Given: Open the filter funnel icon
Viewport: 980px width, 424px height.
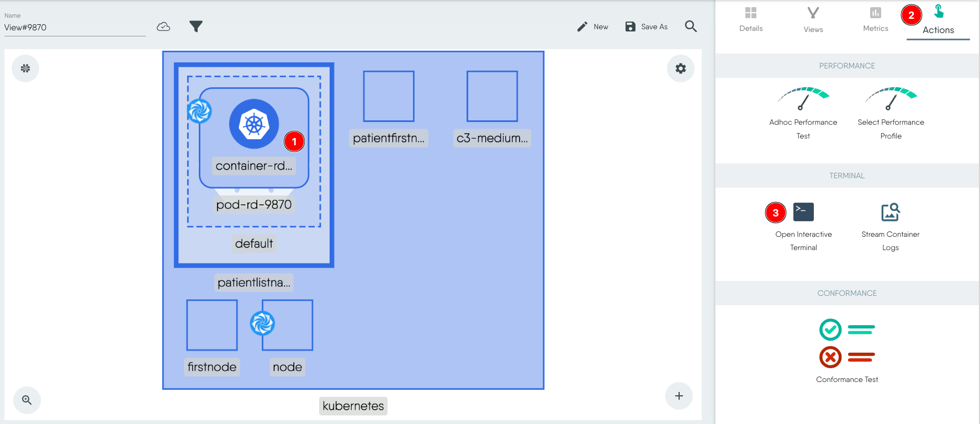Looking at the screenshot, I should [x=196, y=26].
